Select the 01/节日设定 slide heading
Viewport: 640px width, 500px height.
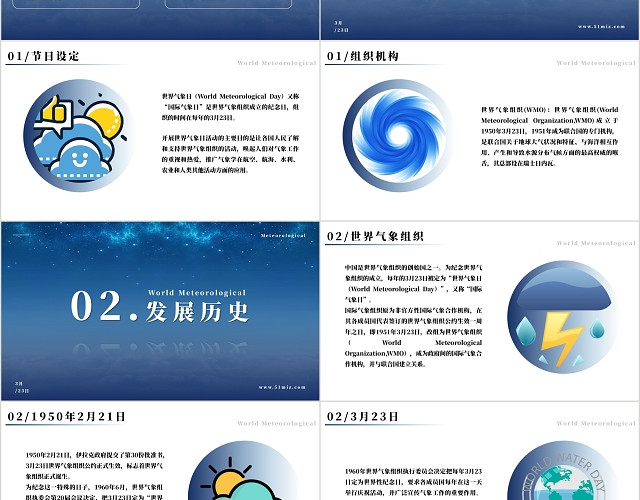point(43,56)
